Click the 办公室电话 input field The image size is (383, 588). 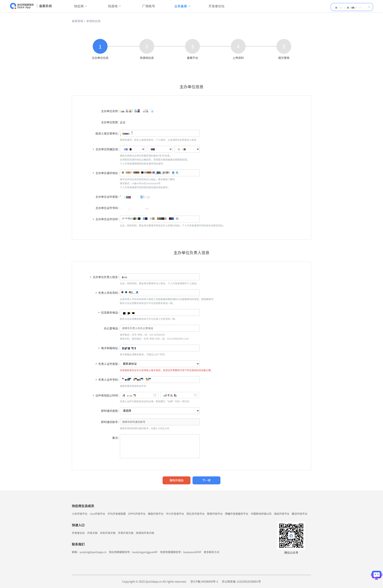tap(160, 328)
